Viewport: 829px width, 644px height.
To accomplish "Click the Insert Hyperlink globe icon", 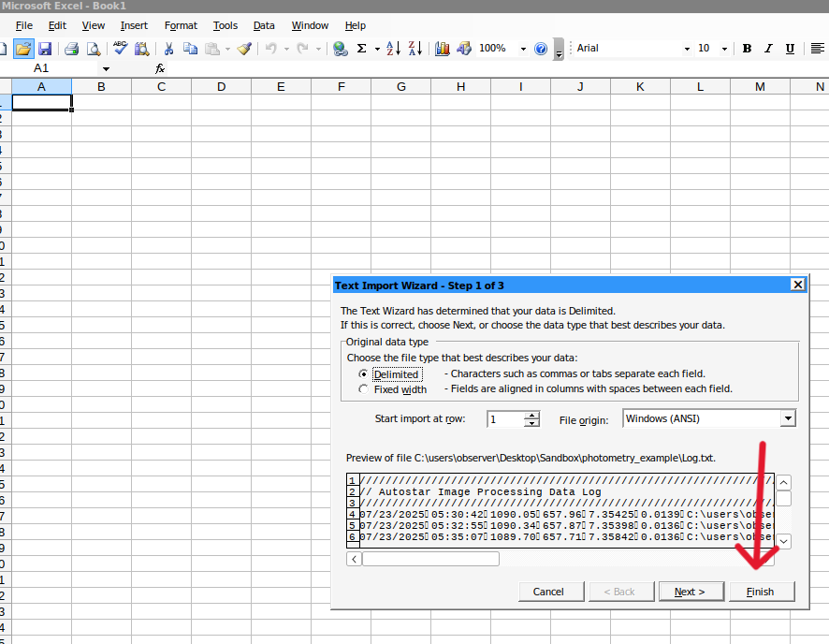I will point(341,49).
